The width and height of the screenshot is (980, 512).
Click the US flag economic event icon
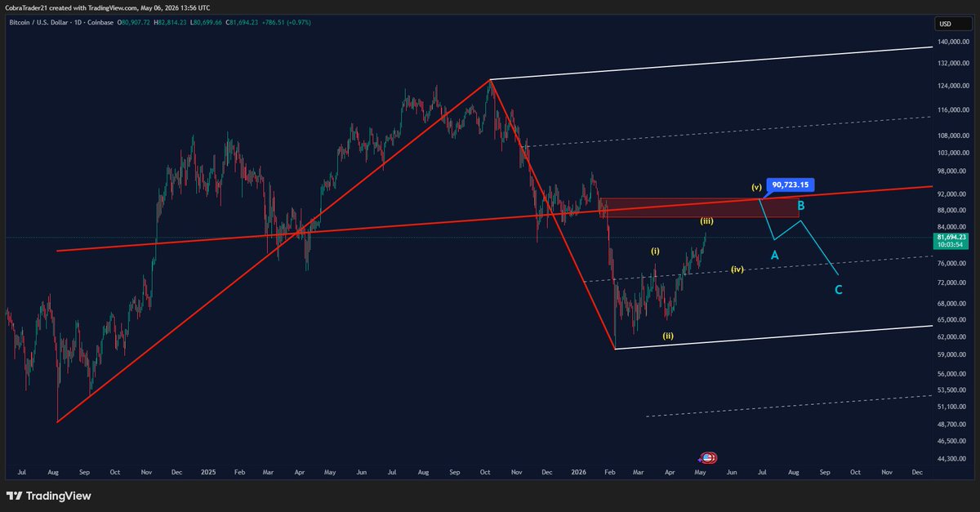tap(709, 456)
